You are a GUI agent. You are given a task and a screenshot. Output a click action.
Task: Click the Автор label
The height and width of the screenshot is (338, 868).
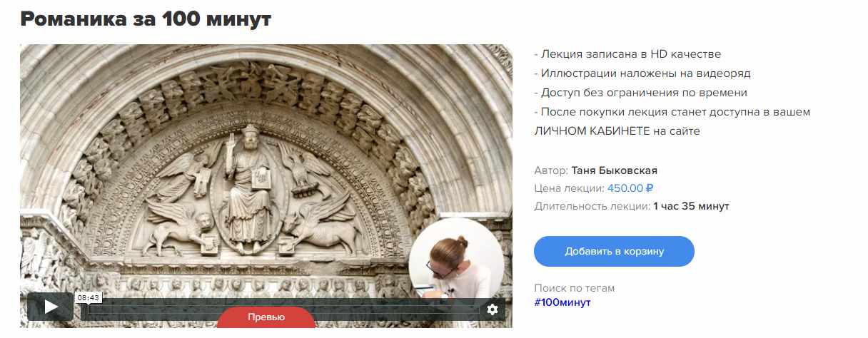click(x=551, y=170)
